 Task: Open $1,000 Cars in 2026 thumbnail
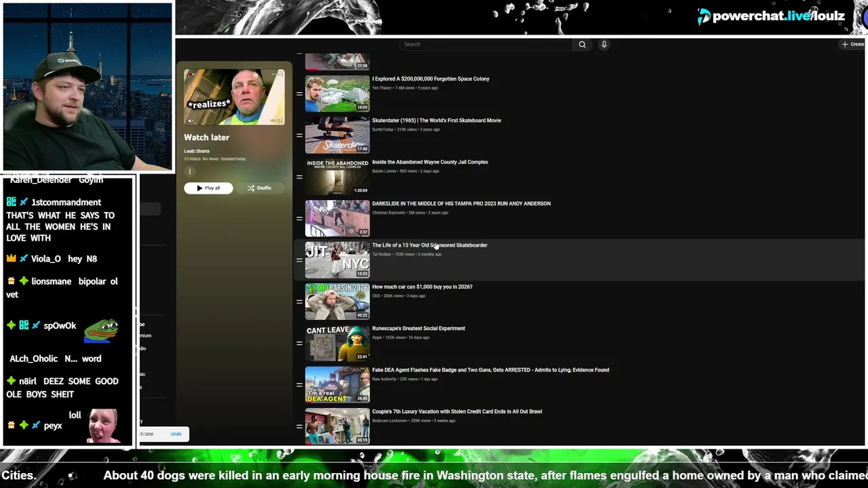click(x=337, y=302)
